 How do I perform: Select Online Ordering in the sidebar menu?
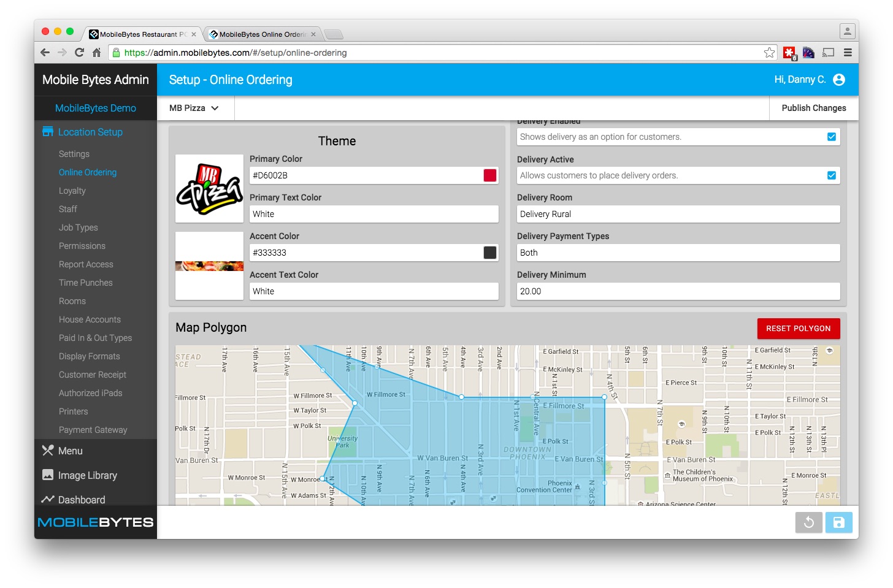click(87, 172)
